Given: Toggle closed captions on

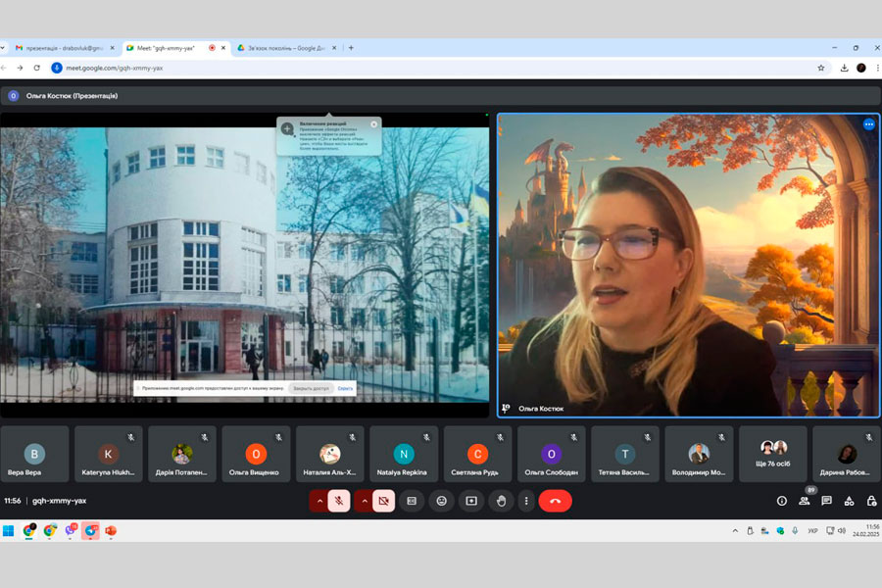Looking at the screenshot, I should click(x=413, y=501).
